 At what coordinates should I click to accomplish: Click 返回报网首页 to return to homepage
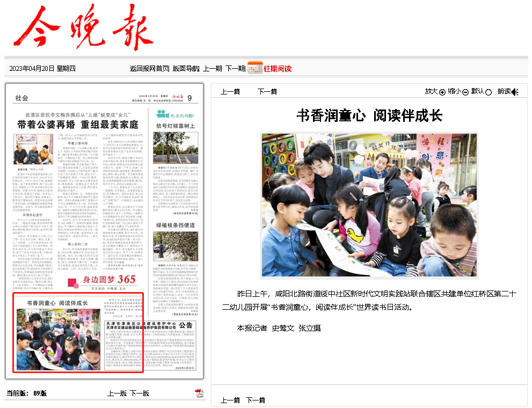tap(148, 69)
